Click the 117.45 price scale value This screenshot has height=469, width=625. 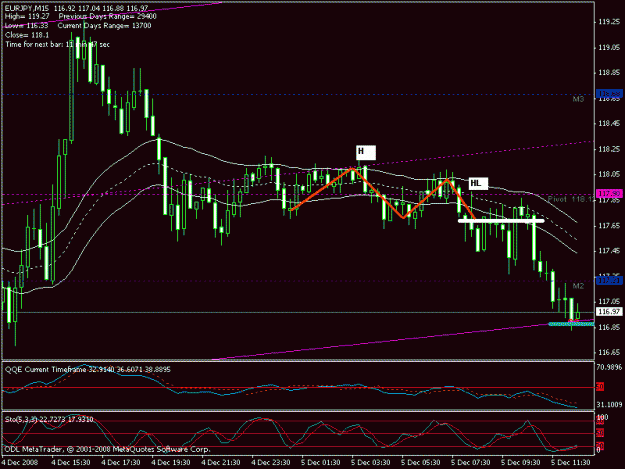[609, 251]
